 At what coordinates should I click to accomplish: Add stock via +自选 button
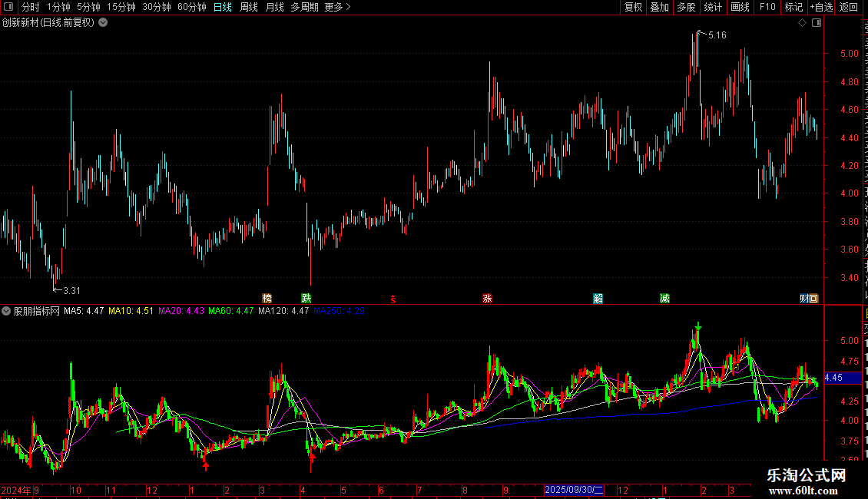[821, 7]
